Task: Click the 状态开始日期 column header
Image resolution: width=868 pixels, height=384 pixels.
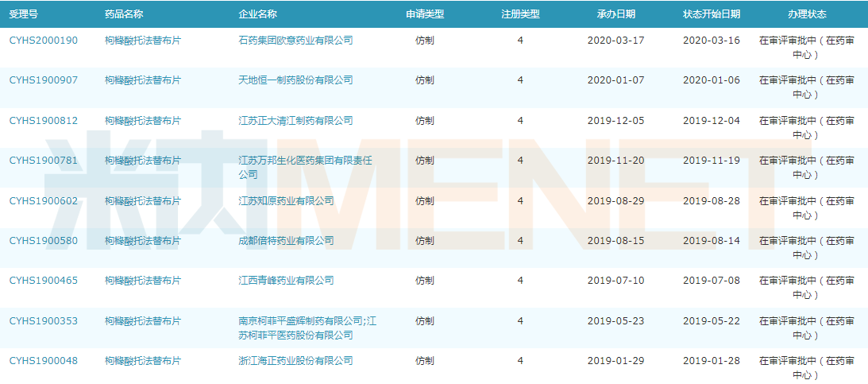Action: pyautogui.click(x=712, y=14)
